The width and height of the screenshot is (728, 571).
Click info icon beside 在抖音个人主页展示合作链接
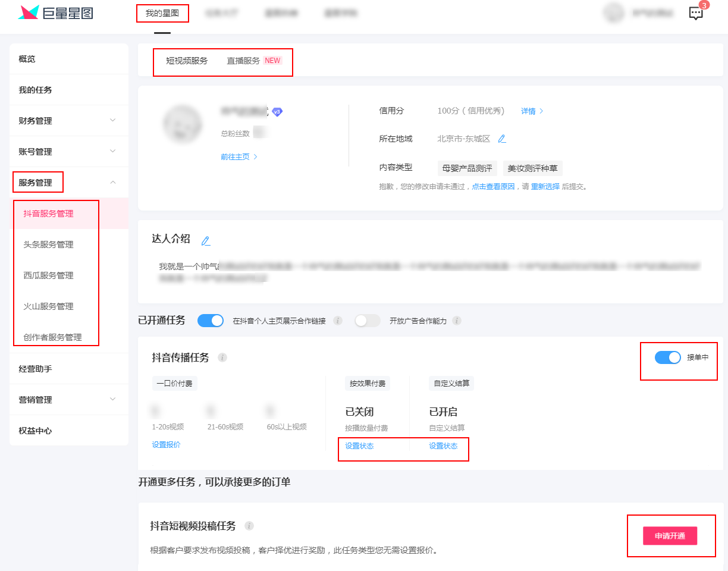point(338,321)
